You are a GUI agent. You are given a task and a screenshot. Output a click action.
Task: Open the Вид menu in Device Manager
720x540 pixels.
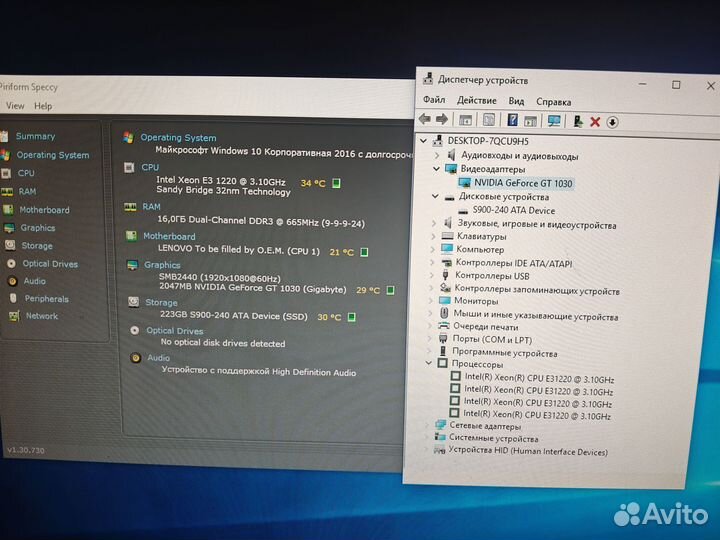(516, 101)
